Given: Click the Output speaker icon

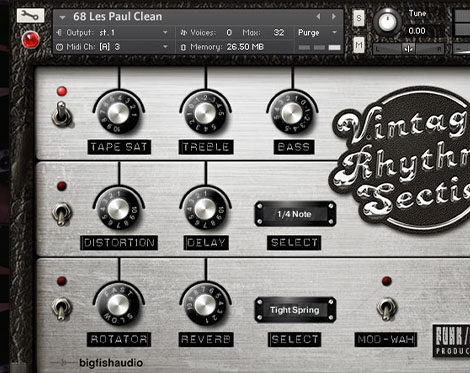Looking at the screenshot, I should [x=59, y=33].
